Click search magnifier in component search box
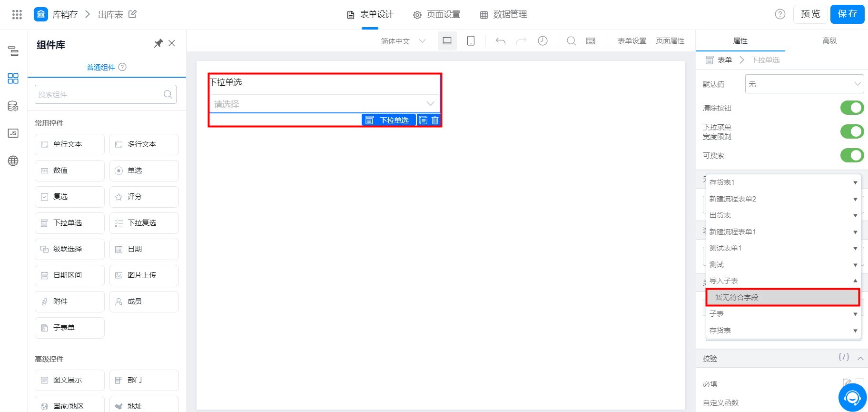868x412 pixels. click(x=168, y=94)
